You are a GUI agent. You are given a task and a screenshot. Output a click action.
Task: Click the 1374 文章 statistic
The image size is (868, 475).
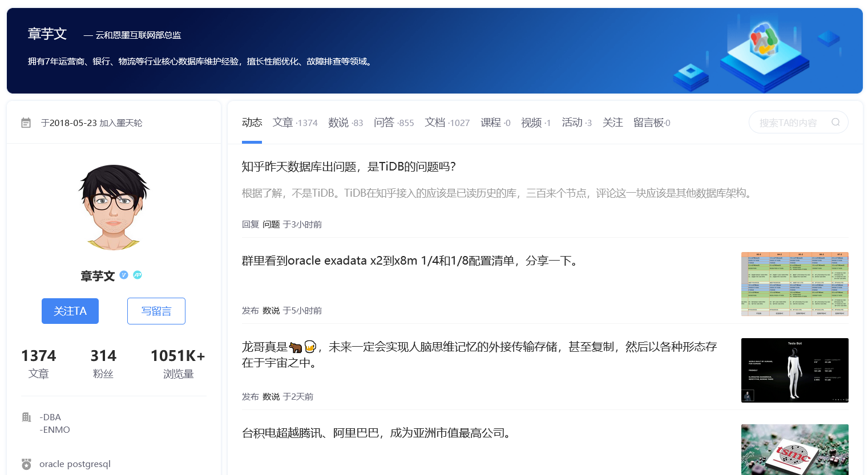pos(39,364)
